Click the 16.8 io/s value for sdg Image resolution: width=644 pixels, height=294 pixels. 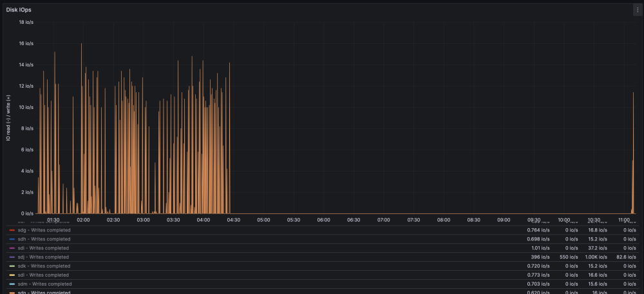point(598,230)
